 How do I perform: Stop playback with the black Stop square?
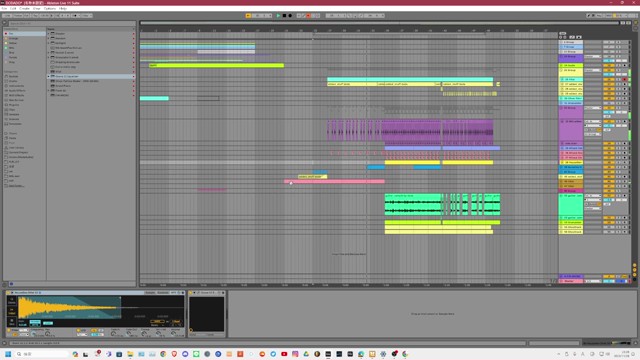(x=284, y=16)
